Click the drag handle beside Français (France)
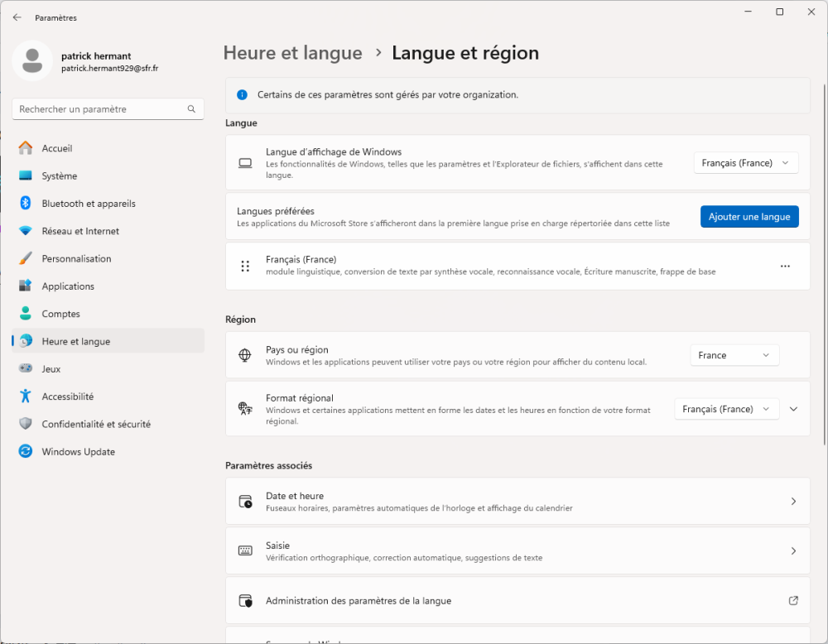Screen dimensions: 828x644 [x=245, y=266]
